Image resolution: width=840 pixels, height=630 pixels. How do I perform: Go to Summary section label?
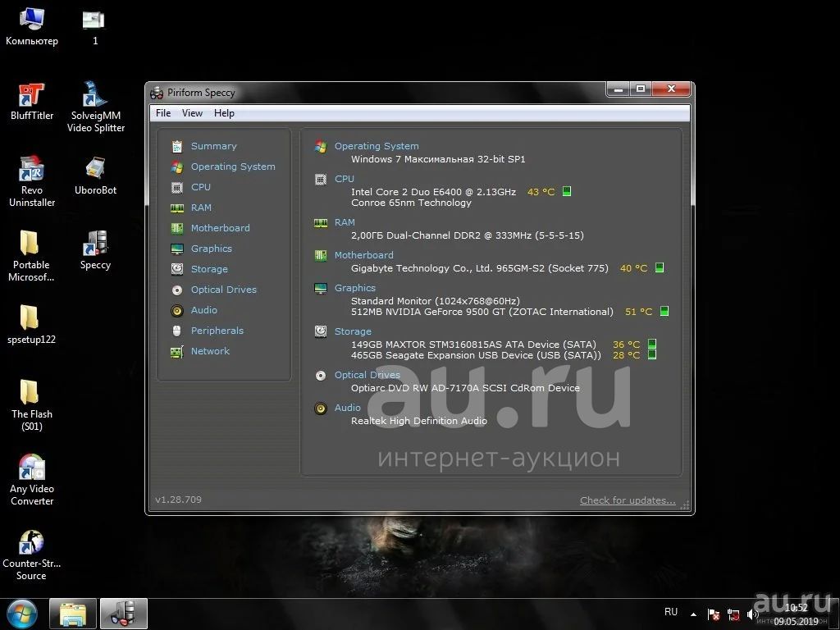click(213, 146)
